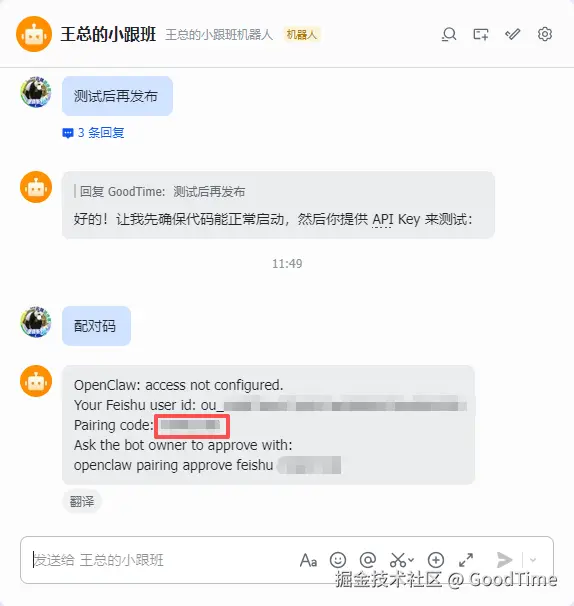
Task: Expand the message input editor
Action: click(466, 560)
